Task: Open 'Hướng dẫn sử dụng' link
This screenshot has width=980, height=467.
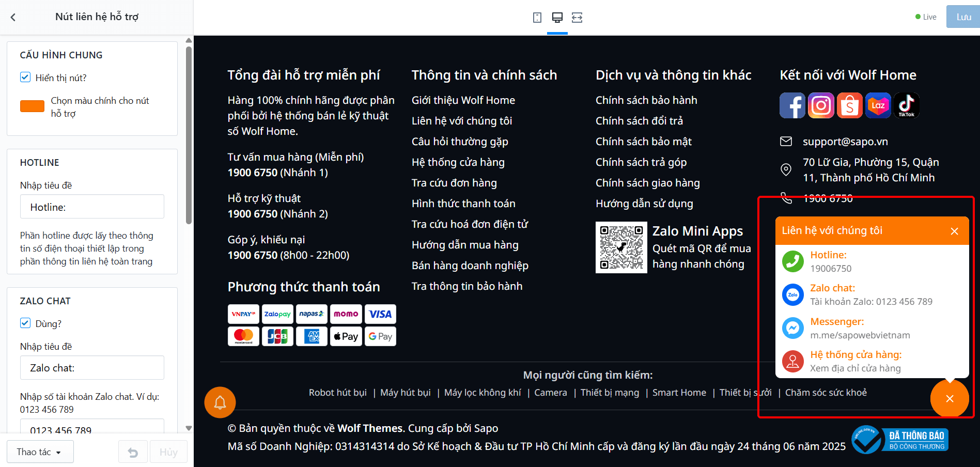Action: pyautogui.click(x=644, y=204)
